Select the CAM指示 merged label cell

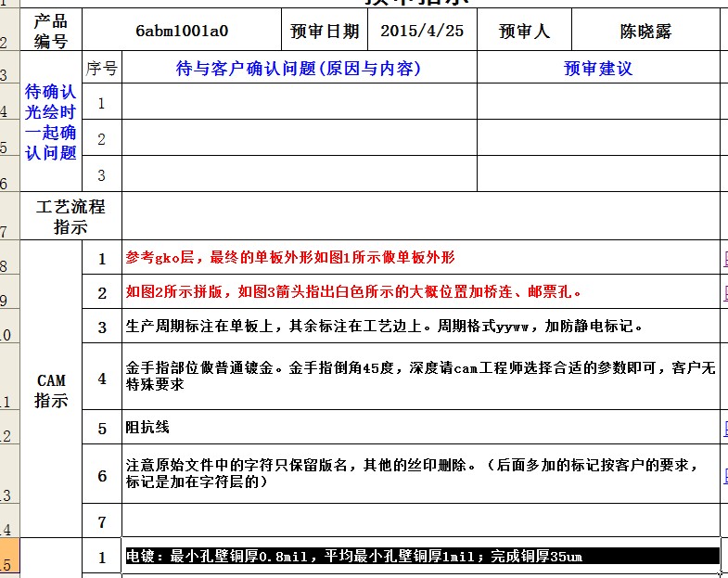(x=51, y=389)
